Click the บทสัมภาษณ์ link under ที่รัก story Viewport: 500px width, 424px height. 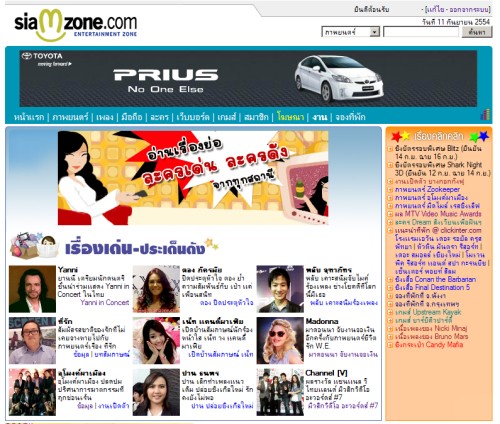[x=112, y=354]
